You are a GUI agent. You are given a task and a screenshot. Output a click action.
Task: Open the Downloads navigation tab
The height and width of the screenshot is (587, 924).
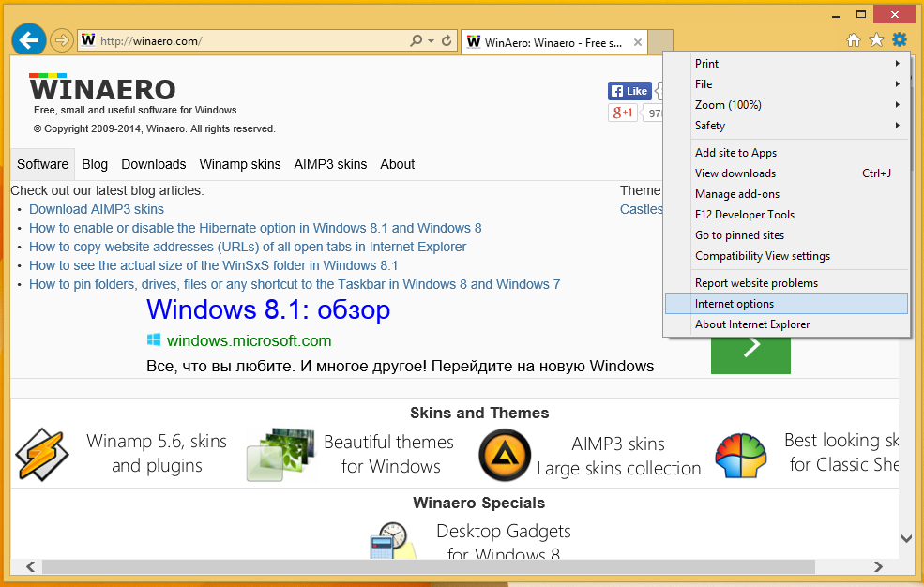click(154, 164)
